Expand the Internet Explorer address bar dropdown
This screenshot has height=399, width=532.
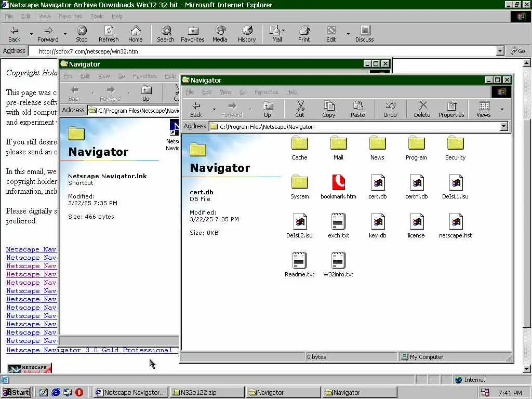coord(500,51)
